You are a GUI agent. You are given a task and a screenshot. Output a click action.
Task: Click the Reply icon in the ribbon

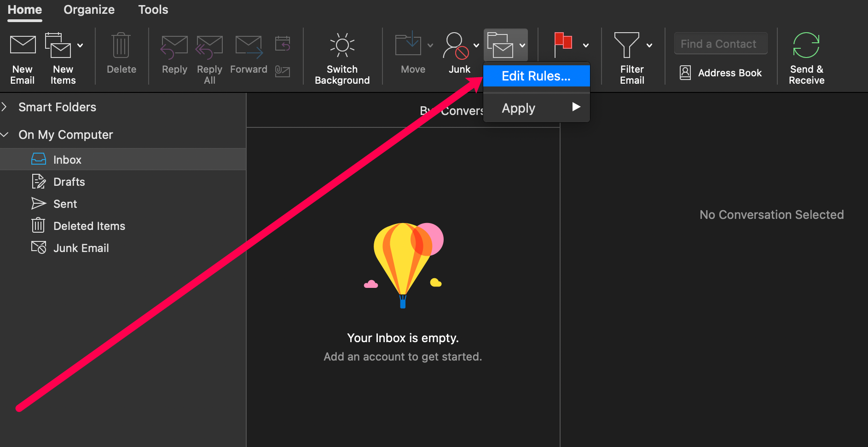[x=174, y=47]
